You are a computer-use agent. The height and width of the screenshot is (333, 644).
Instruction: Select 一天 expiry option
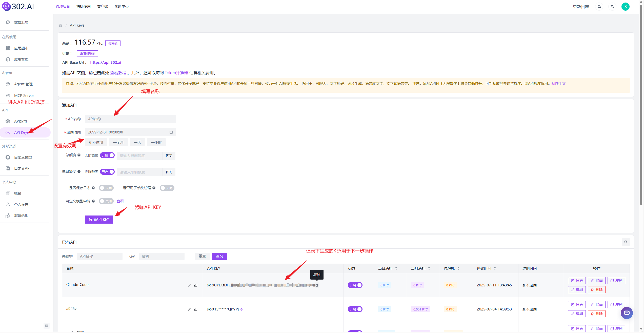coord(137,142)
